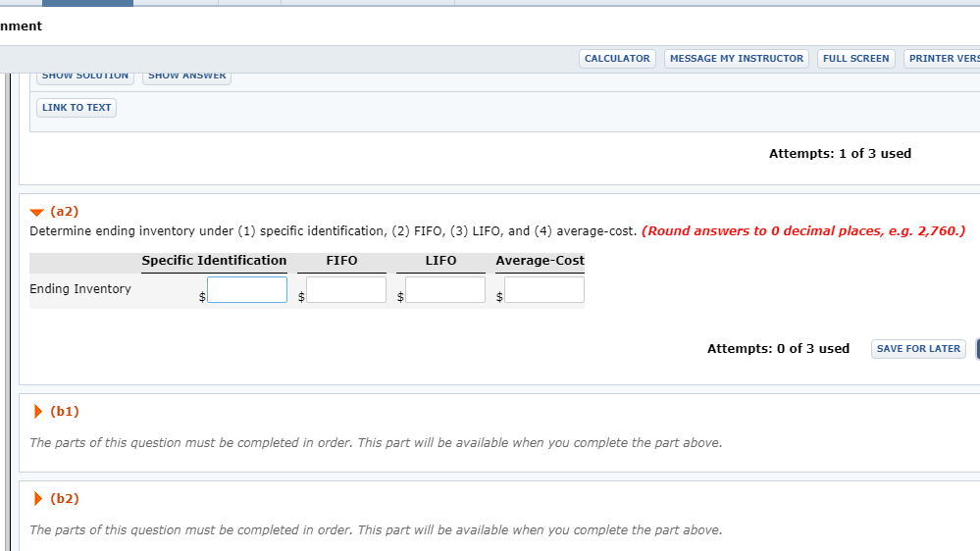Focus the Average-Cost ending inventory field
This screenshot has width=980, height=551.
pos(544,290)
